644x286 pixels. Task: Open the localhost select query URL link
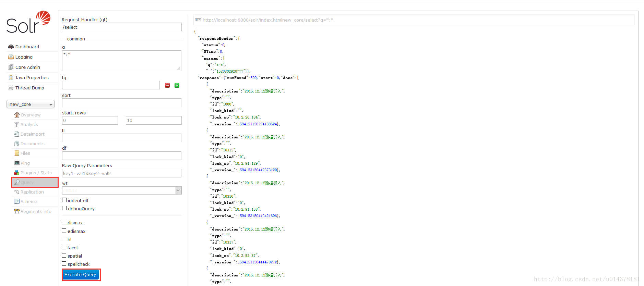click(268, 20)
